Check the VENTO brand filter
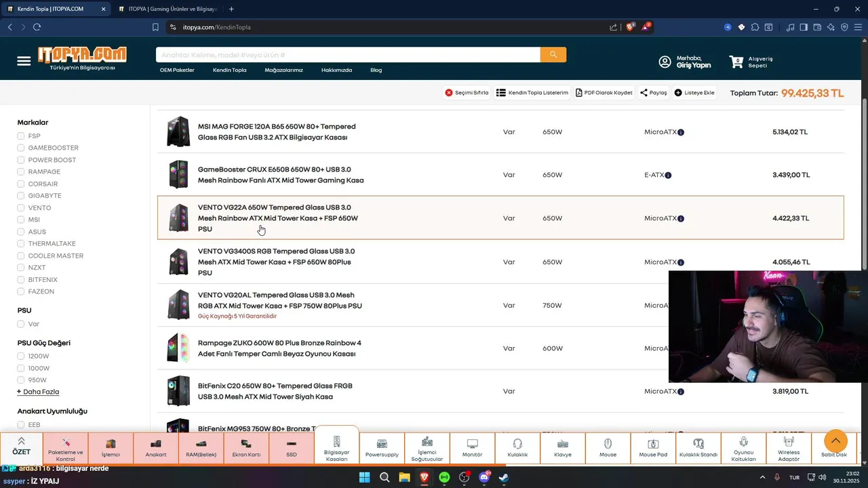This screenshot has width=868, height=488. click(x=21, y=208)
